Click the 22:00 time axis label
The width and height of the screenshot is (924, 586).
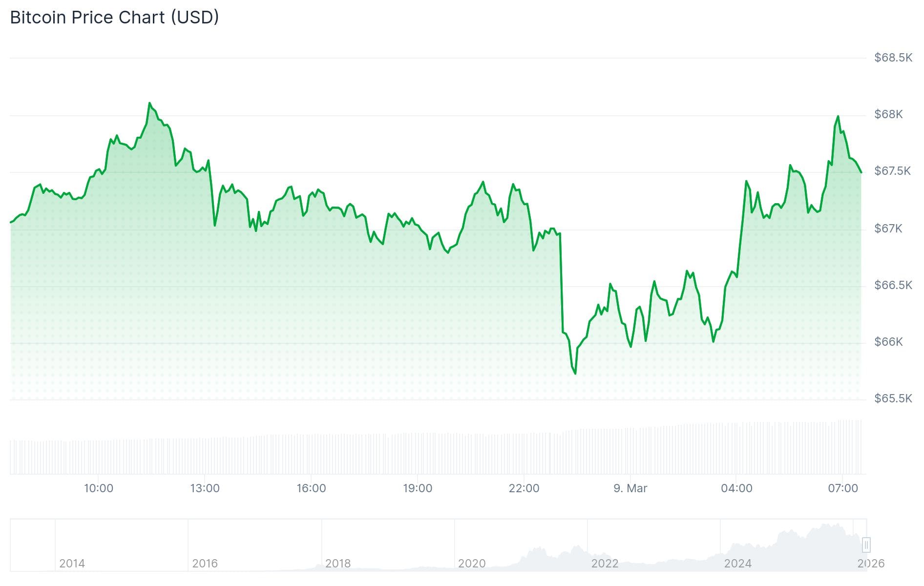(524, 488)
